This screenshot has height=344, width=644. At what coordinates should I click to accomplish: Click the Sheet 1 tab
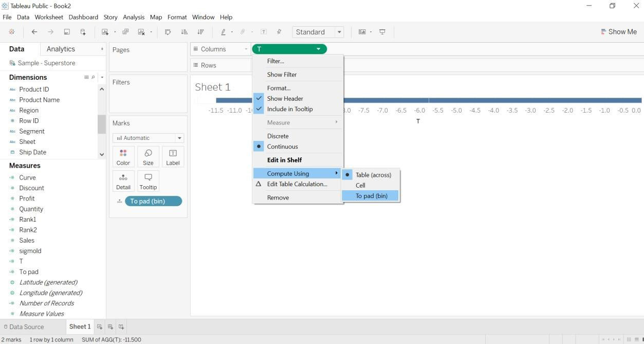[80, 327]
